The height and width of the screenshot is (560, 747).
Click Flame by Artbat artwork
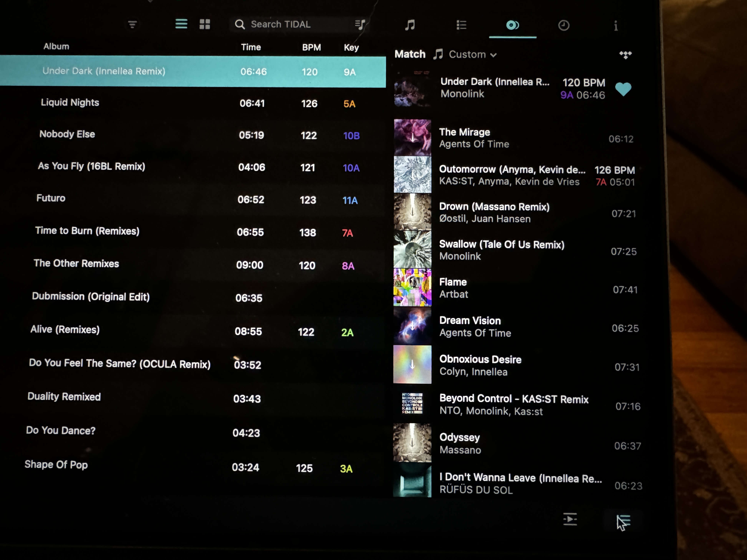[412, 287]
